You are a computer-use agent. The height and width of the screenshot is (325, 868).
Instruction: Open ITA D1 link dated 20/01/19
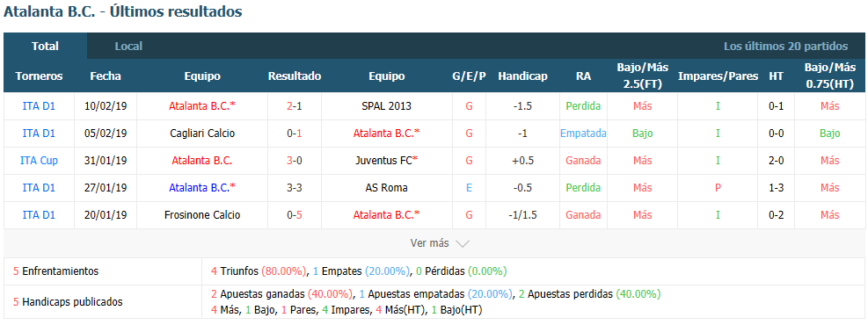point(39,215)
